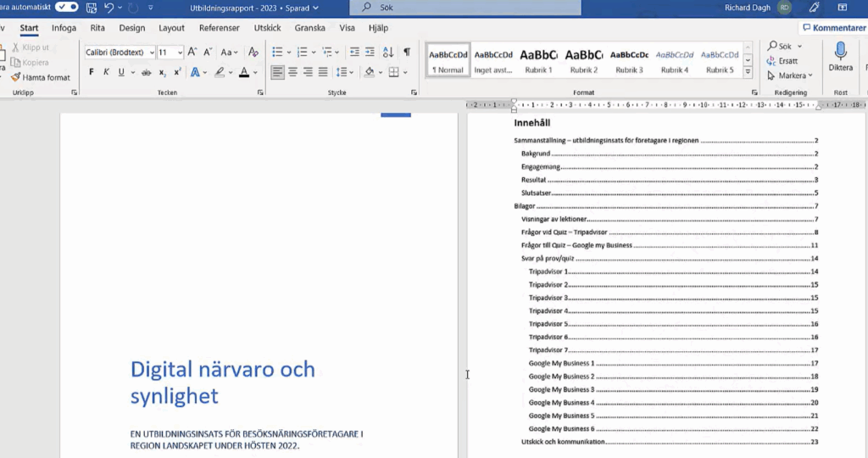Image resolution: width=868 pixels, height=458 pixels.
Task: Open the Granska tab
Action: tap(309, 28)
